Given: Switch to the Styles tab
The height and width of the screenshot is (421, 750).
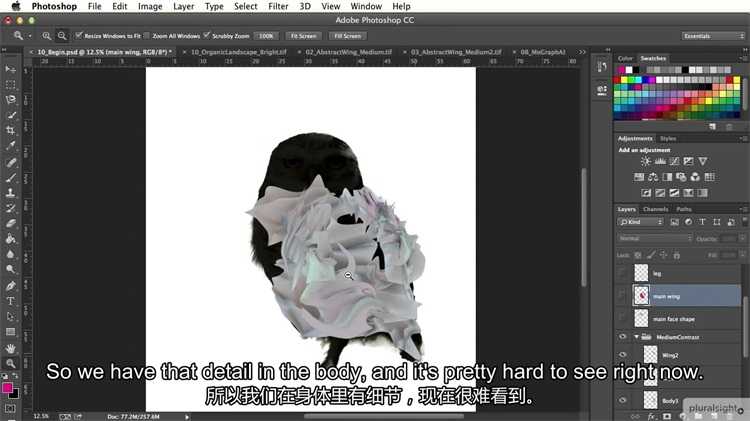Looking at the screenshot, I should 668,138.
